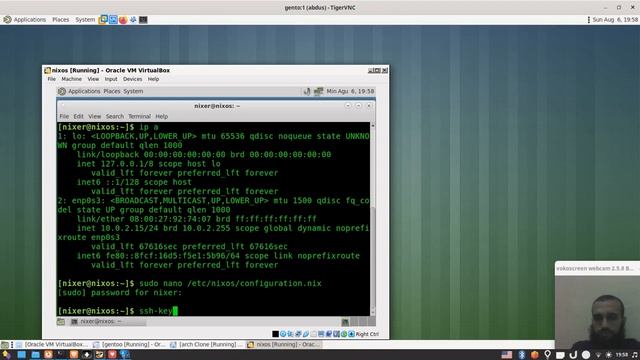Screen dimensions: 640x360
Task: Open System menu inside the nixos guest
Action: click(x=133, y=91)
